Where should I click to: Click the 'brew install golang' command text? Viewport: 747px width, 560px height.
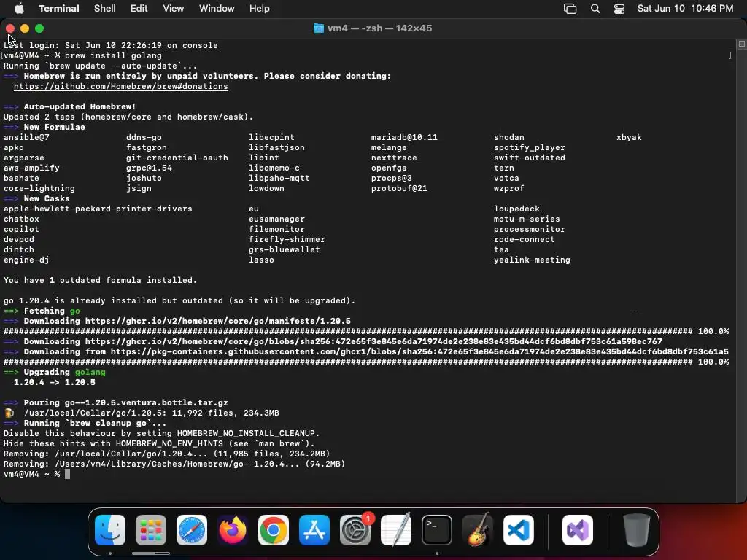coord(113,55)
